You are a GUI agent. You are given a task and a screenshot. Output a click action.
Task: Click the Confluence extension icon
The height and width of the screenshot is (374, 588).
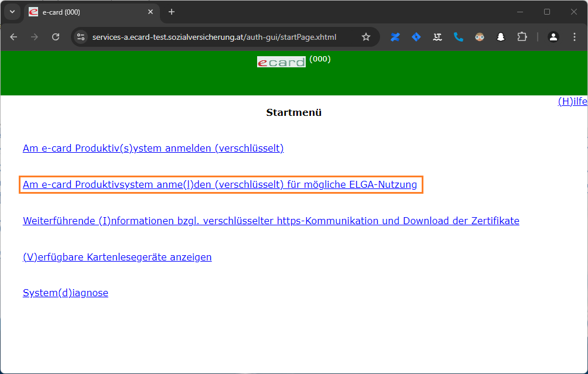pos(395,37)
